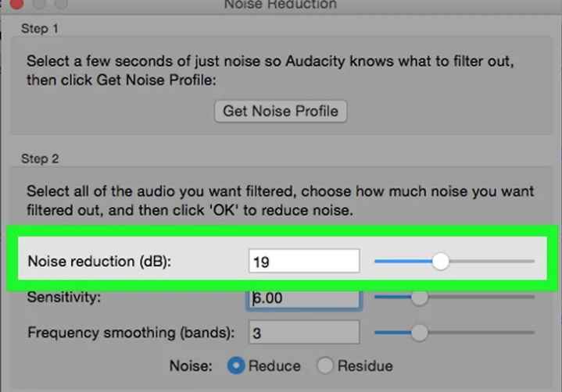
Task: Click the Sensitivity value input field
Action: coord(304,299)
